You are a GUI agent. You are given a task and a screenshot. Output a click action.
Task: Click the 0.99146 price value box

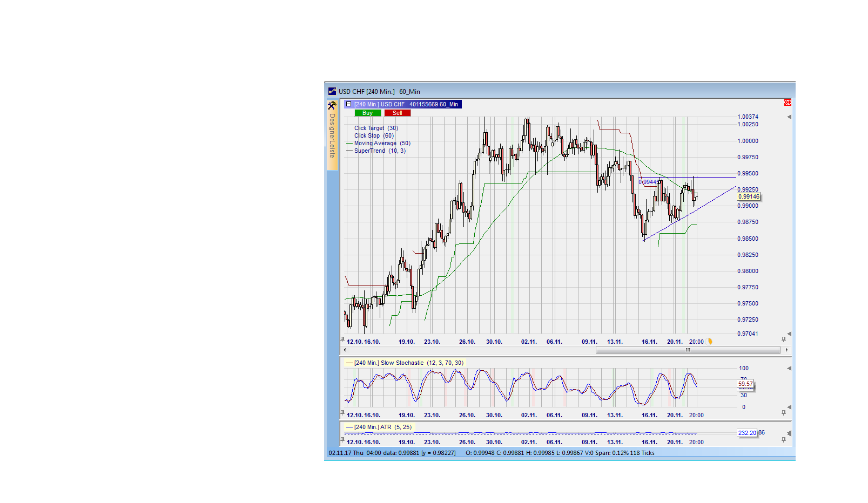(x=750, y=196)
